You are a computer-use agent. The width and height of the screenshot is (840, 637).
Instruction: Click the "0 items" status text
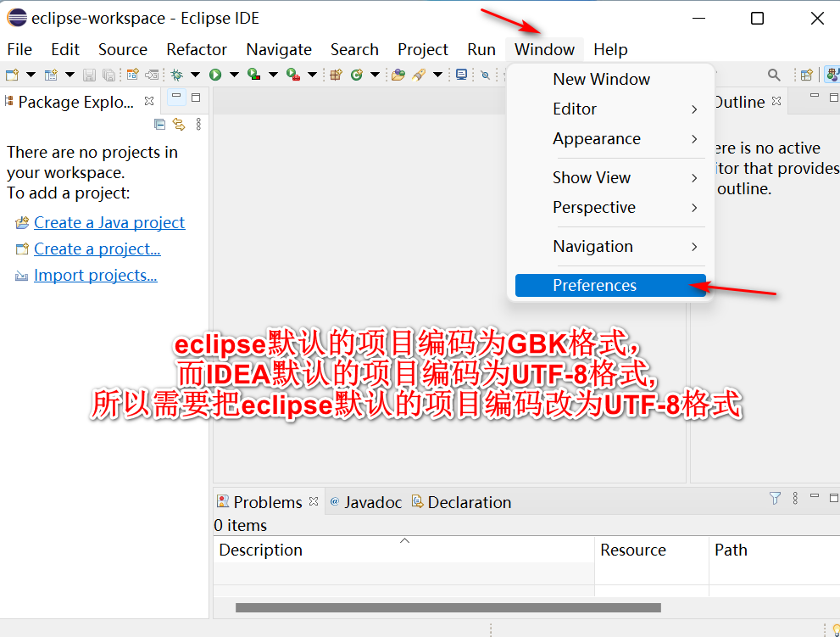tap(240, 526)
